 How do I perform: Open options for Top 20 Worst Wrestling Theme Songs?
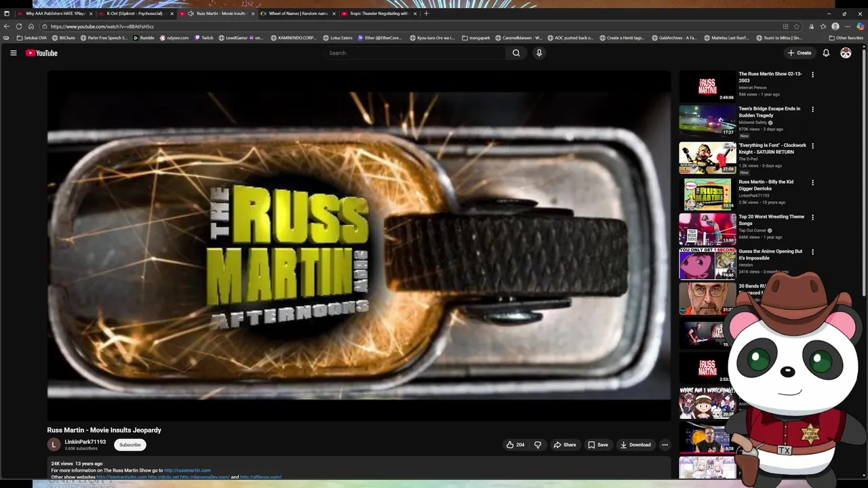pyautogui.click(x=812, y=218)
